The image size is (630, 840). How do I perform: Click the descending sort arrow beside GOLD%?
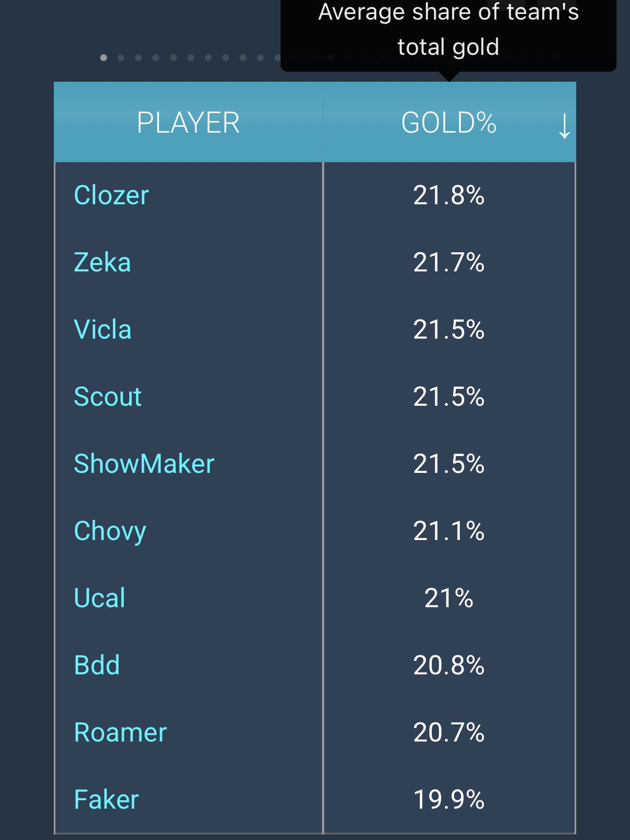[564, 126]
